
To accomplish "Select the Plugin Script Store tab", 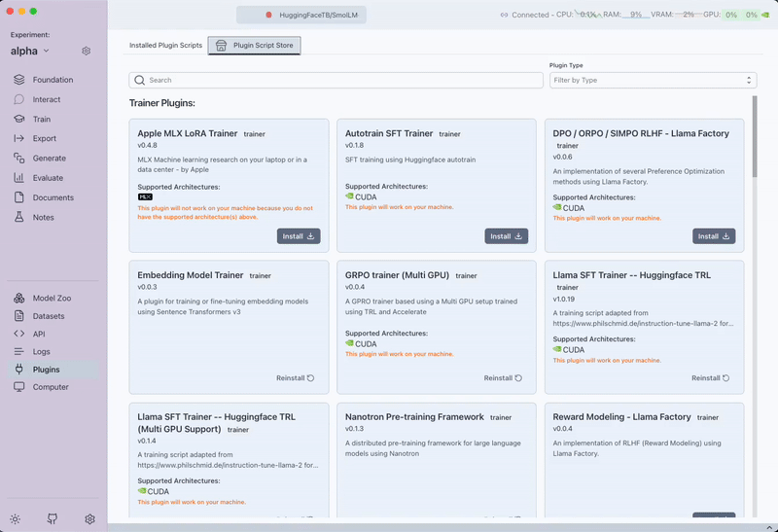I will [x=255, y=46].
